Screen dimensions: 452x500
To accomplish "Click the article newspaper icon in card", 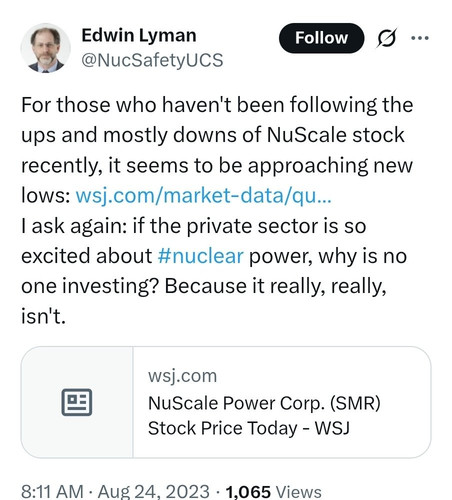I will click(77, 402).
